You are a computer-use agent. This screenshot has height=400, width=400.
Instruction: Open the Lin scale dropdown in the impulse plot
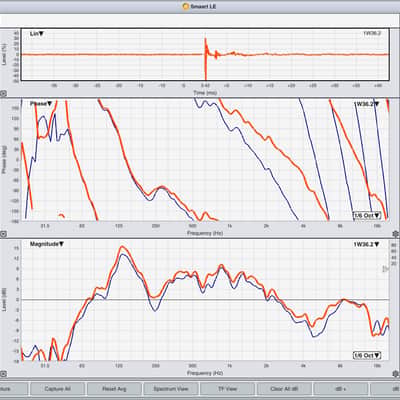coord(37,34)
